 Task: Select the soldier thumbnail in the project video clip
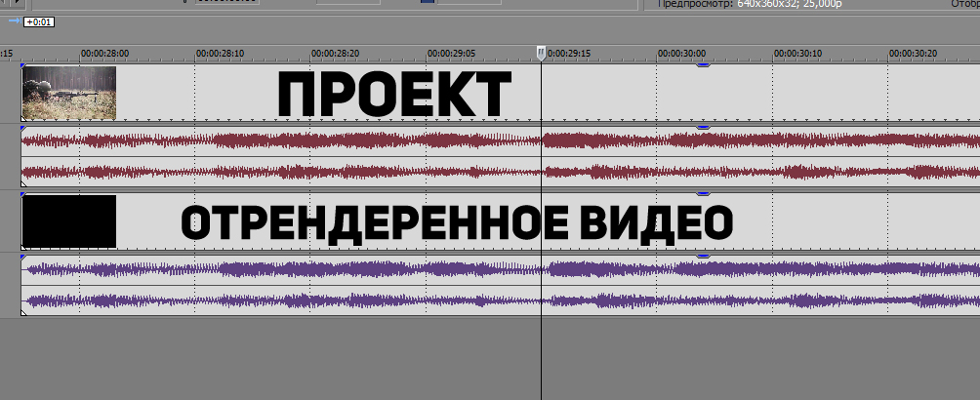pyautogui.click(x=68, y=93)
